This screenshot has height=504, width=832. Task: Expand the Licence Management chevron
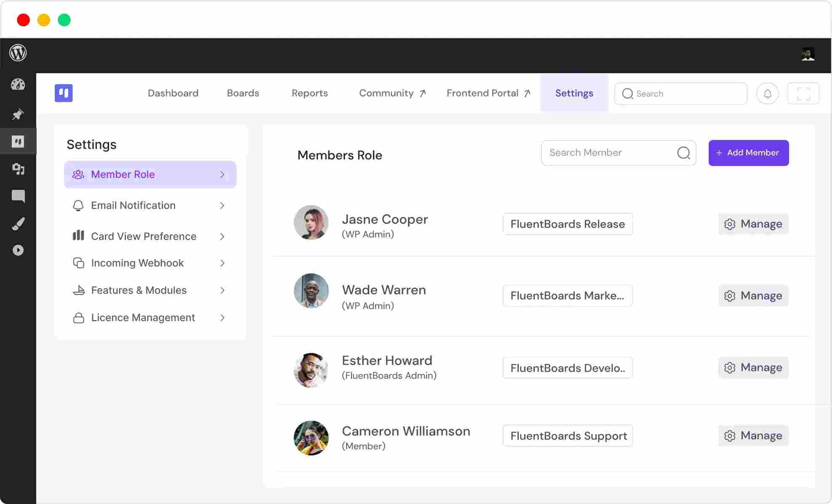click(x=222, y=318)
